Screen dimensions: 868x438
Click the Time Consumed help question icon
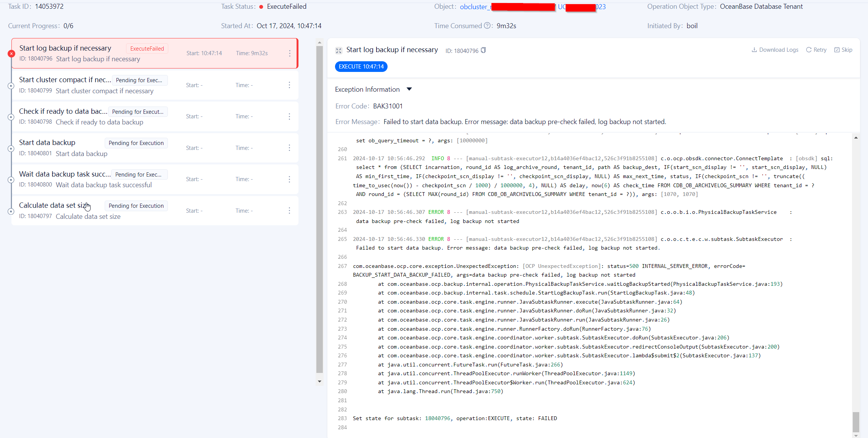[x=487, y=25]
